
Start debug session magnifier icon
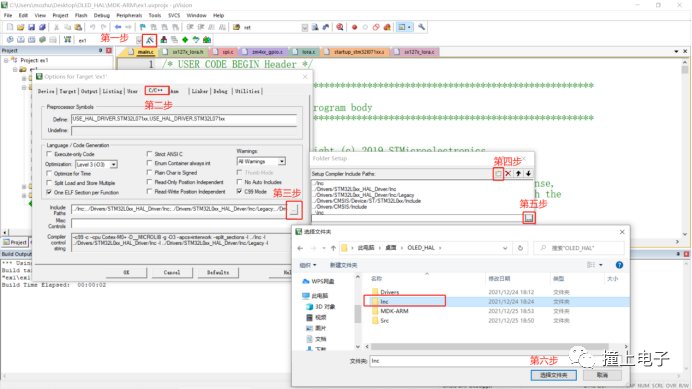(340, 27)
